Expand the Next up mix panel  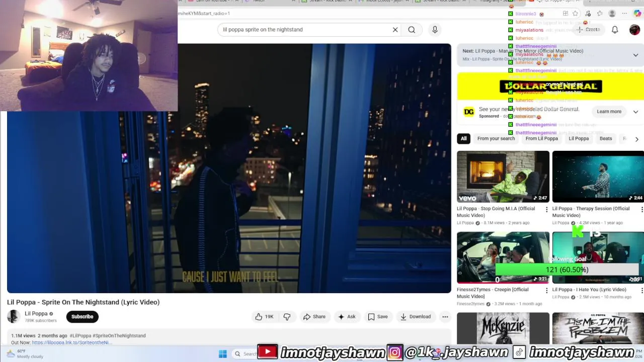[635, 55]
